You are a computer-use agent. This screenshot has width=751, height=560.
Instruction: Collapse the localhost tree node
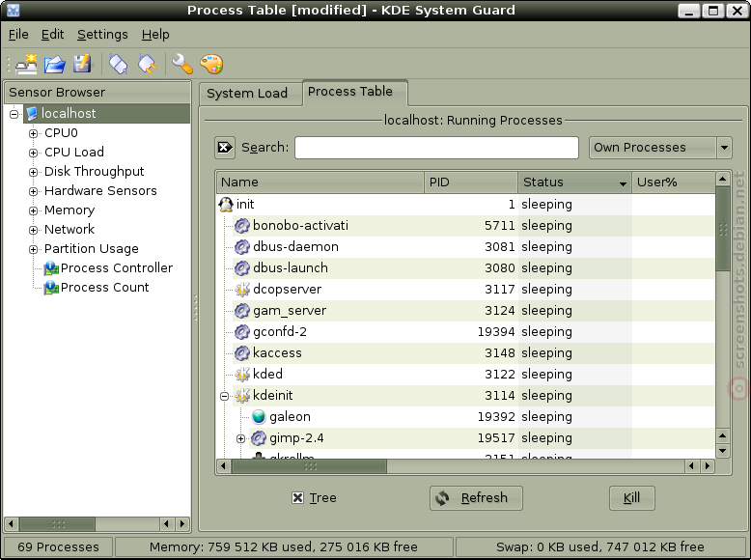click(14, 114)
